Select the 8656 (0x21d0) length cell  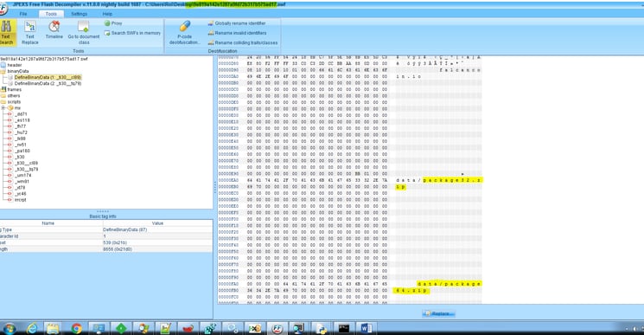[157, 249]
